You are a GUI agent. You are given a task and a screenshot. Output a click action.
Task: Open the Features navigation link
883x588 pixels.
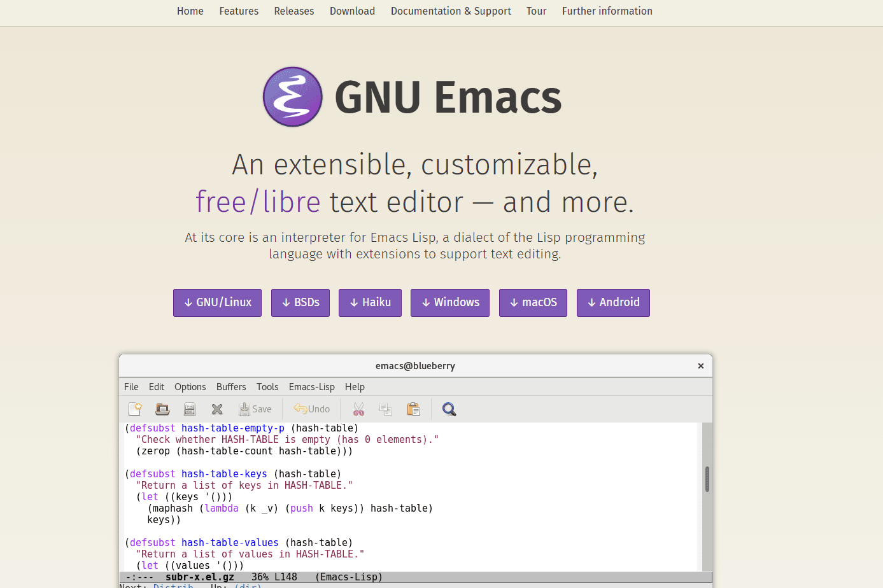[x=239, y=11]
